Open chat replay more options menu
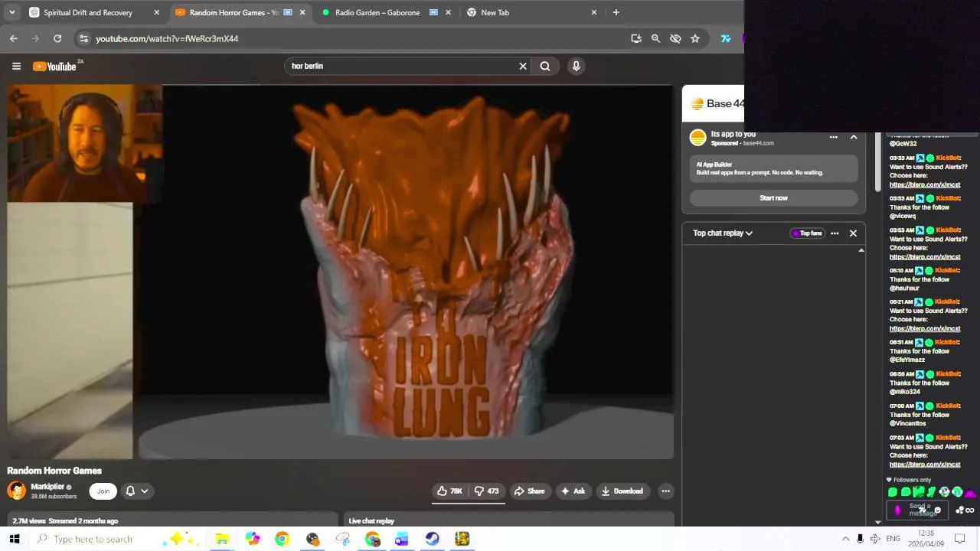The width and height of the screenshot is (980, 551). click(x=835, y=233)
